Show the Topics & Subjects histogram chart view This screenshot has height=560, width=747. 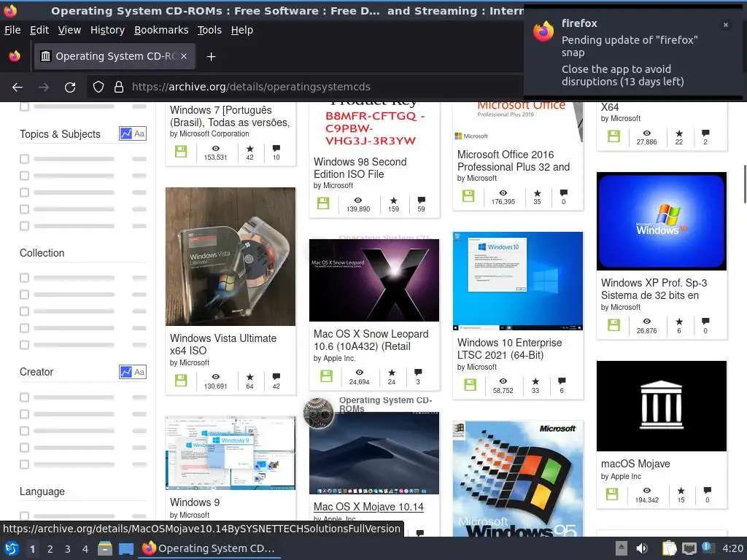[x=125, y=134]
